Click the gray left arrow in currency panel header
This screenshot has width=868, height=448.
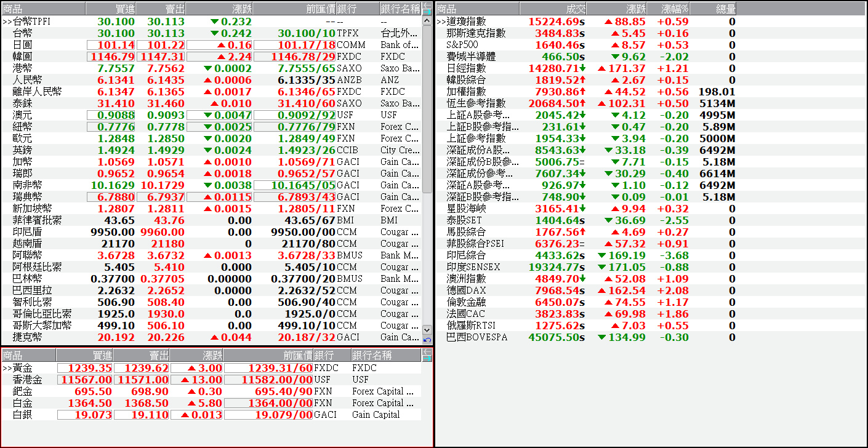[x=427, y=6]
